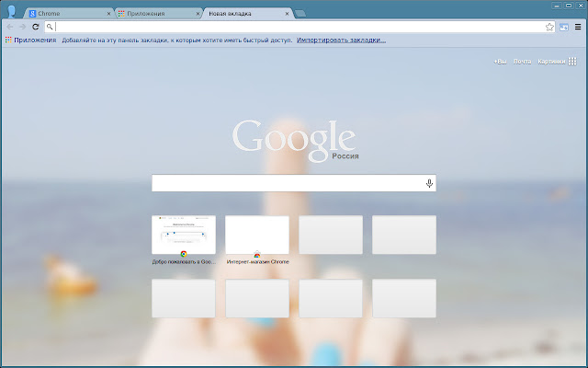The width and height of the screenshot is (588, 368).
Task: Close the Приложения tab
Action: pyautogui.click(x=198, y=14)
